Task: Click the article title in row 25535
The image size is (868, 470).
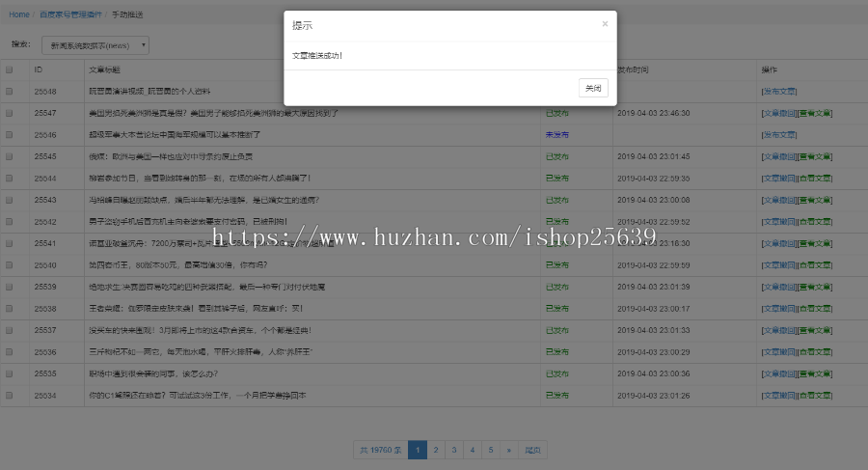Action: click(x=154, y=373)
